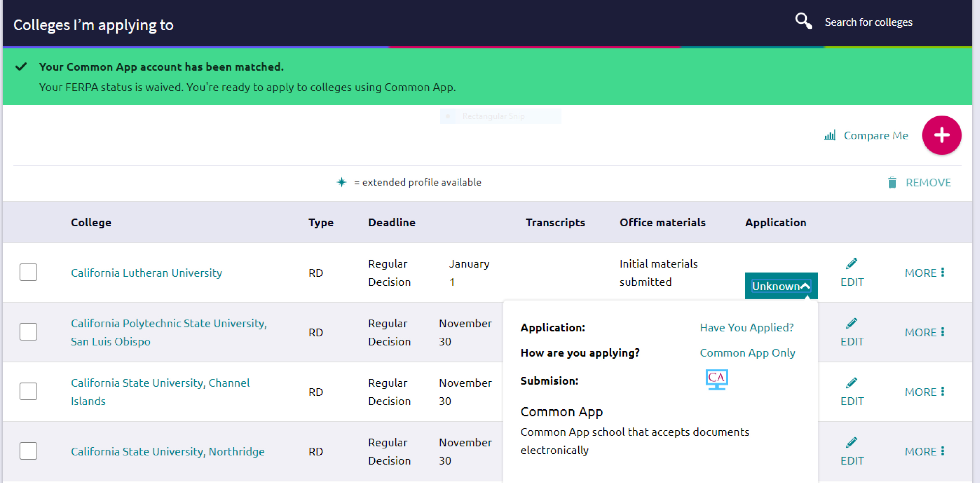The width and height of the screenshot is (980, 483).
Task: Click the Common App Only link
Action: [x=747, y=353]
